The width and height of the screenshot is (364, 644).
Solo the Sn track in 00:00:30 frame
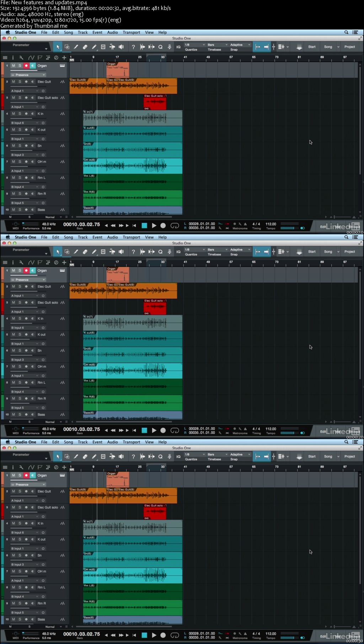pos(20,555)
